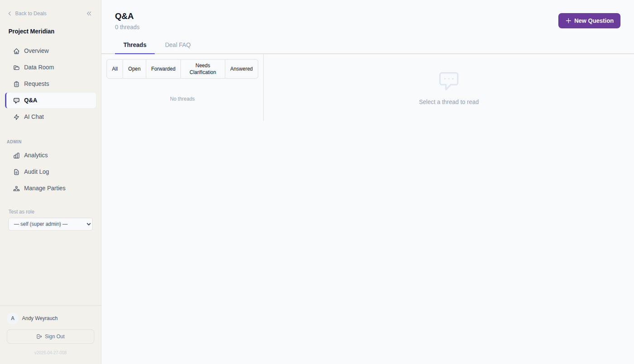Click the Sign Out button

(50, 336)
